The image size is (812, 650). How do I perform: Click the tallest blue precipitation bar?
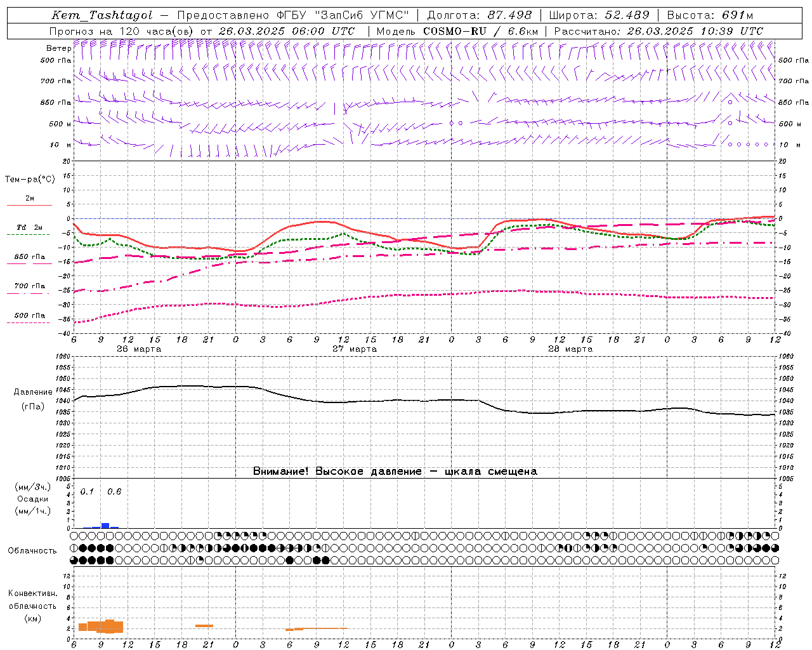(x=105, y=526)
